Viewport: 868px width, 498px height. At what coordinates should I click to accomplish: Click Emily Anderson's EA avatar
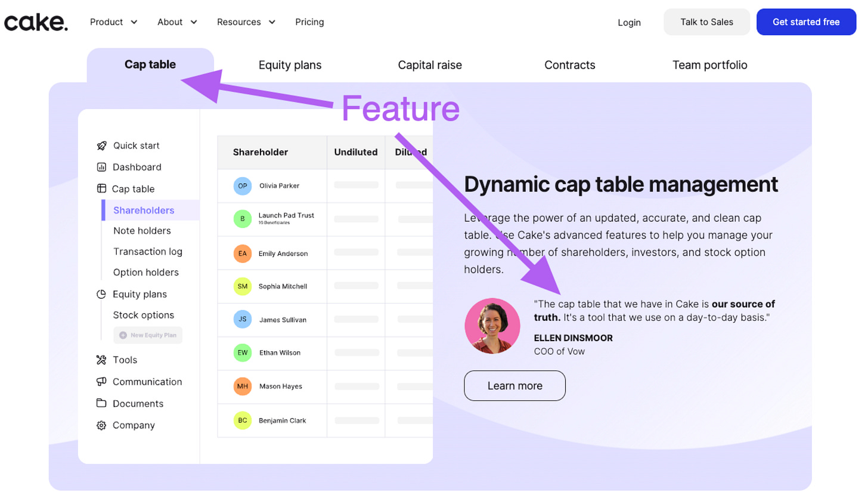243,253
